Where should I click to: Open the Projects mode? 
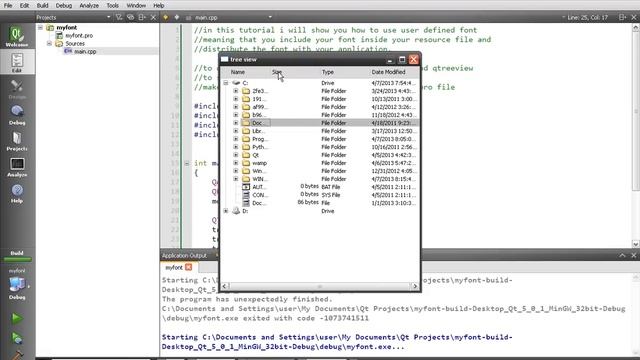pos(17,141)
